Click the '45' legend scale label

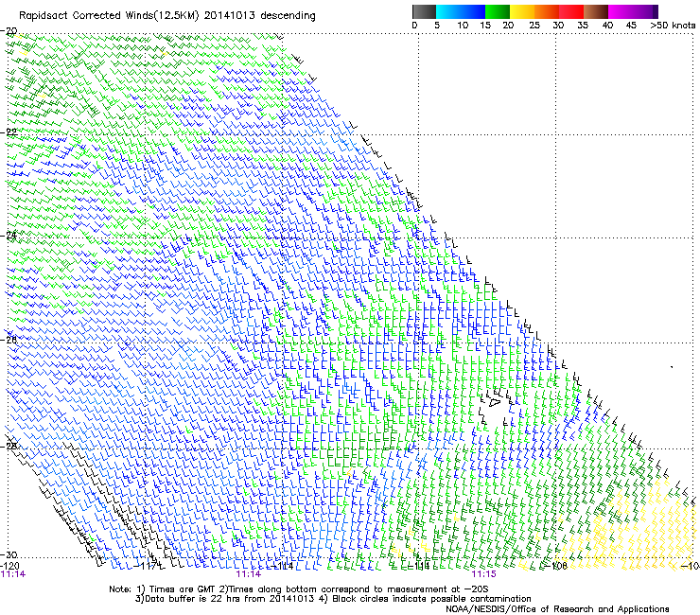click(631, 26)
